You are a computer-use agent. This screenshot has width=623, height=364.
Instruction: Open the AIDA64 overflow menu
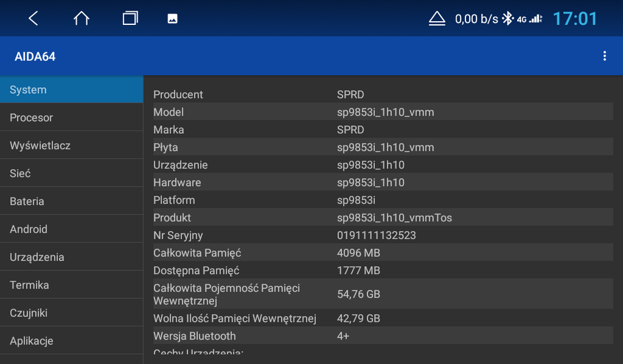604,55
